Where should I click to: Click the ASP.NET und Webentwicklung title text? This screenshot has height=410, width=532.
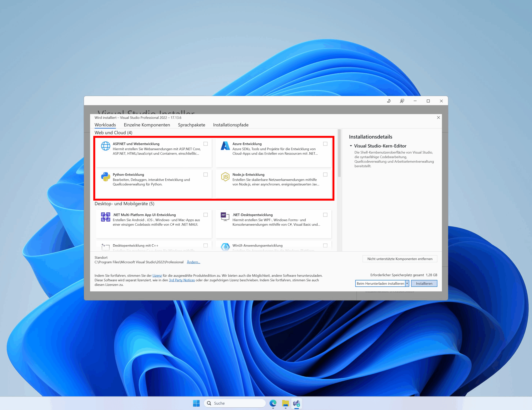(136, 144)
